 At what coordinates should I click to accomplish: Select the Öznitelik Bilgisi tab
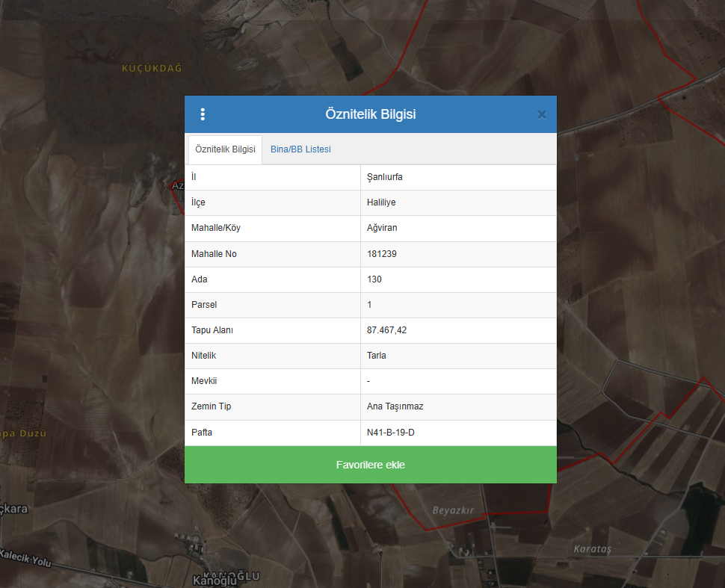coord(225,149)
